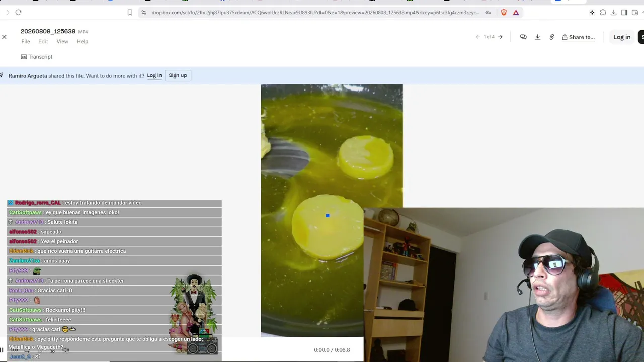Click chat message "ey que buenas imagenes loko!"
644x362 pixels.
pos(83,212)
